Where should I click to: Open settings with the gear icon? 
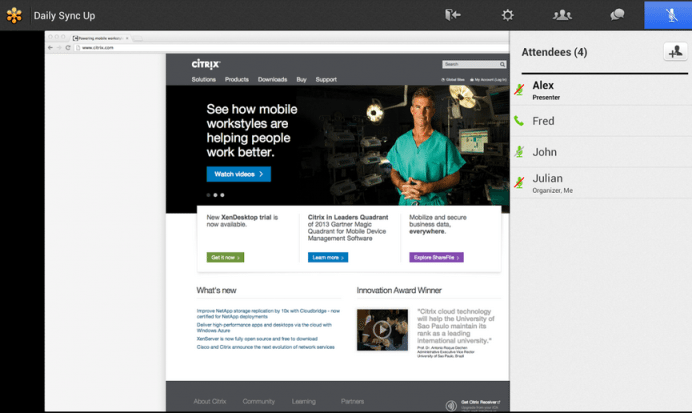click(508, 15)
